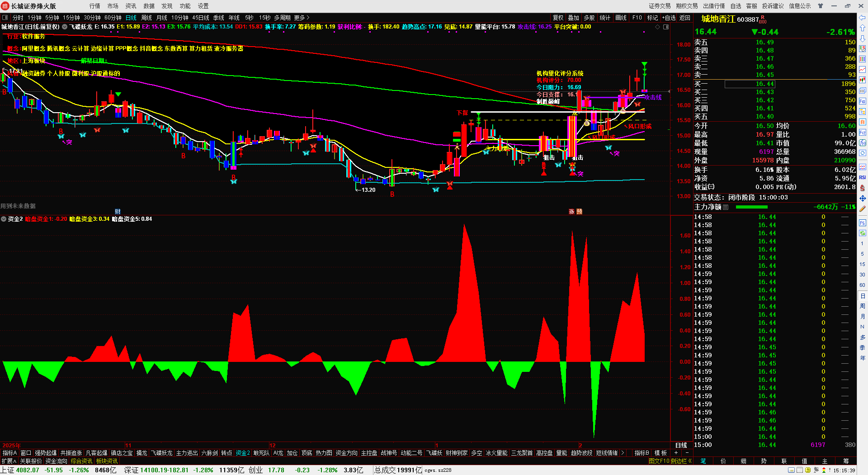Open the 功能 menu
The width and height of the screenshot is (868, 475).
(185, 6)
